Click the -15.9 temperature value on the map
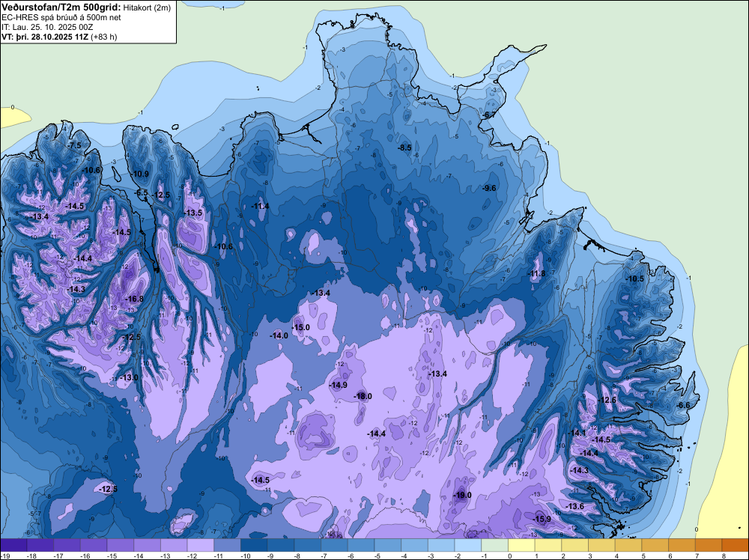Image resolution: width=749 pixels, height=560 pixels. (542, 519)
